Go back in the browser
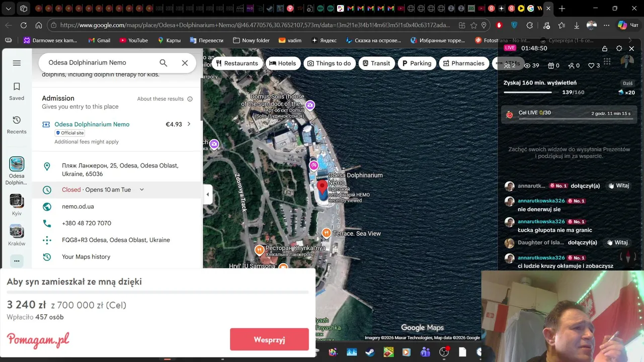 point(9,25)
